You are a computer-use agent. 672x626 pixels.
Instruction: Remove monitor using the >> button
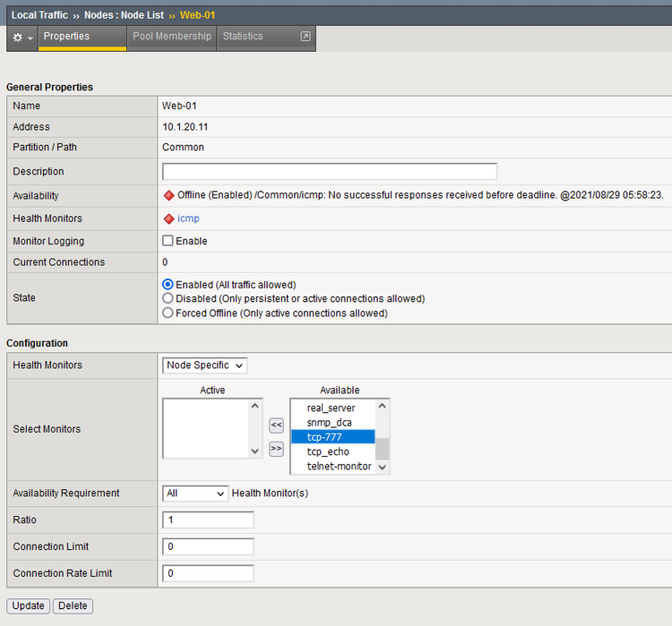tap(277, 449)
